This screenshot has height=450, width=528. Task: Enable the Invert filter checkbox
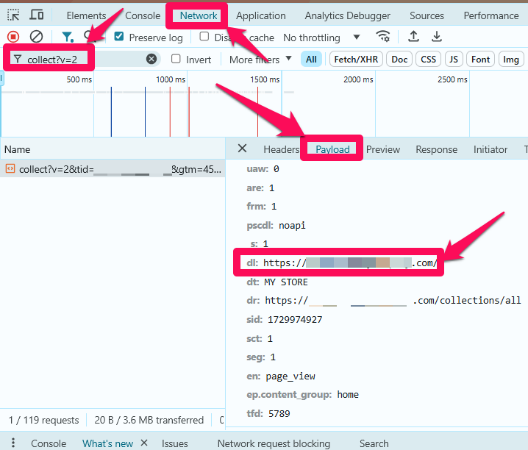tap(176, 59)
